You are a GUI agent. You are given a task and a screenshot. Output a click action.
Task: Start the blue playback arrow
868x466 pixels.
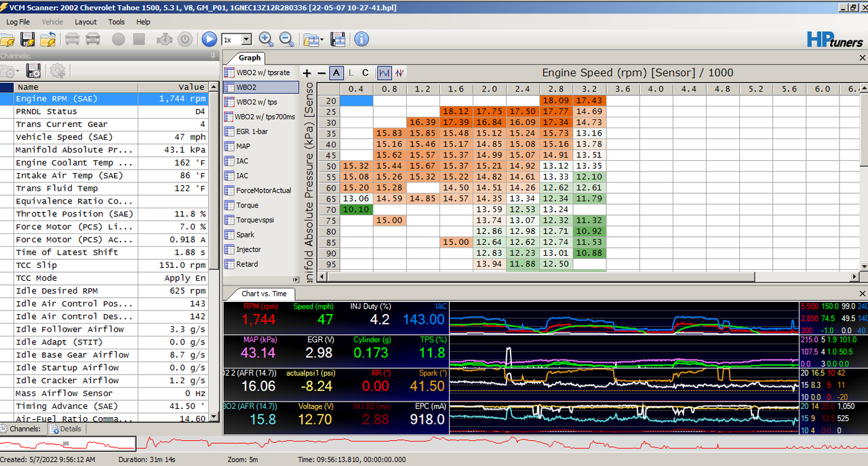point(209,39)
